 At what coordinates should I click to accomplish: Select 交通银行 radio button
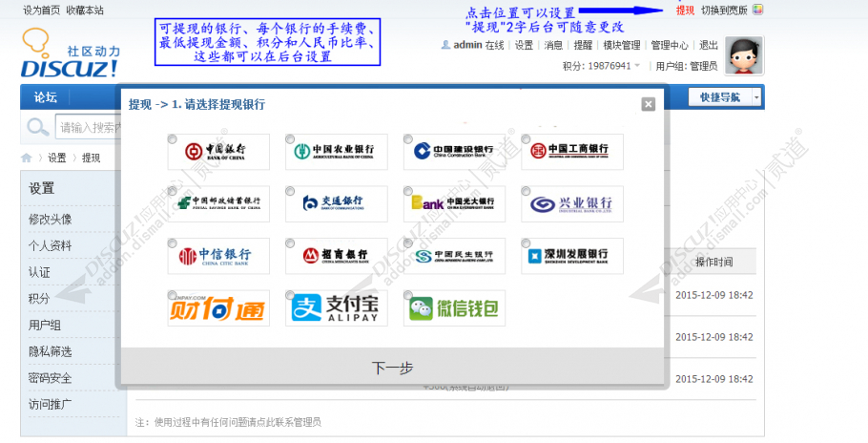coord(290,192)
